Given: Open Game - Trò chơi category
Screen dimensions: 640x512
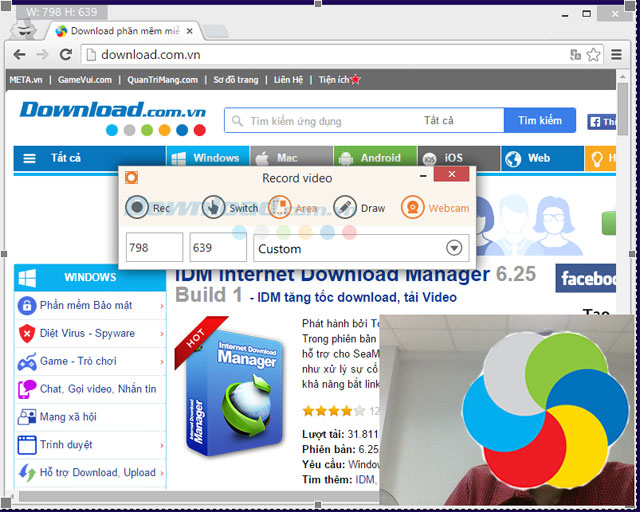Looking at the screenshot, I should (78, 361).
